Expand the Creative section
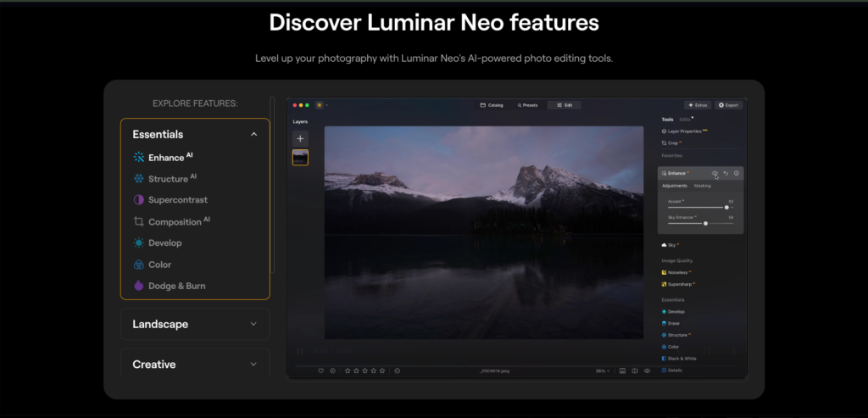 pyautogui.click(x=195, y=364)
